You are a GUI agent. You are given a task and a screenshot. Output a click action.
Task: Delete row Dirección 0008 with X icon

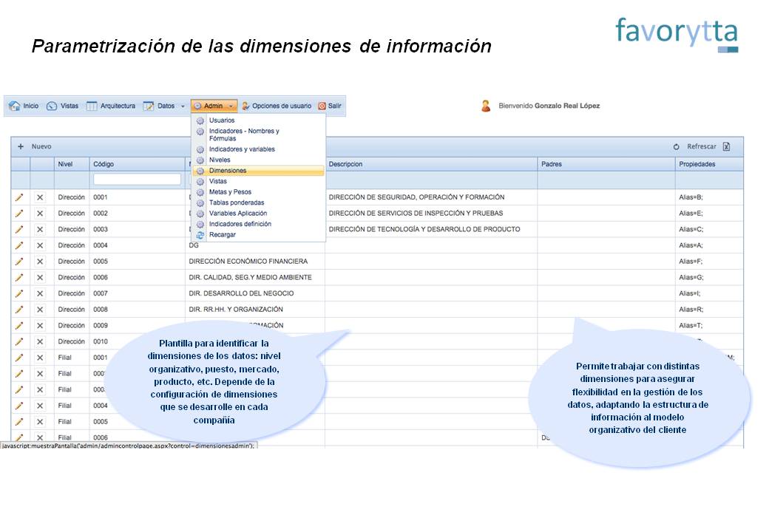[40, 310]
